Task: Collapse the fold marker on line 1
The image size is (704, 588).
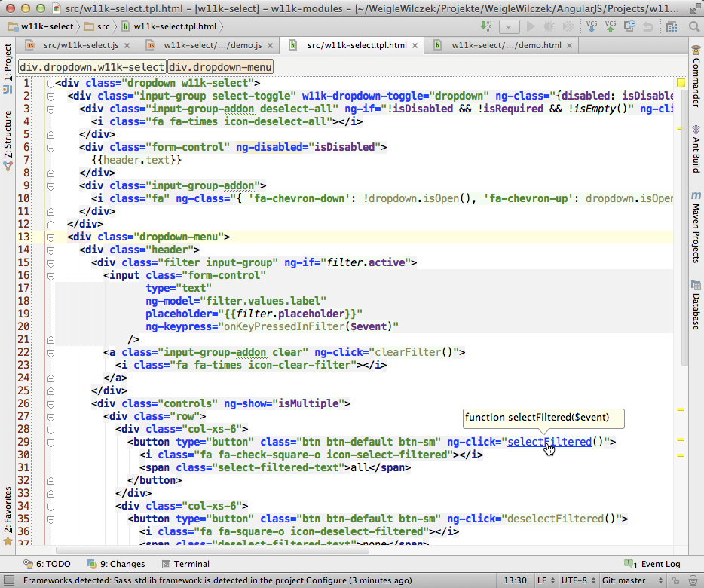Action: pos(51,84)
